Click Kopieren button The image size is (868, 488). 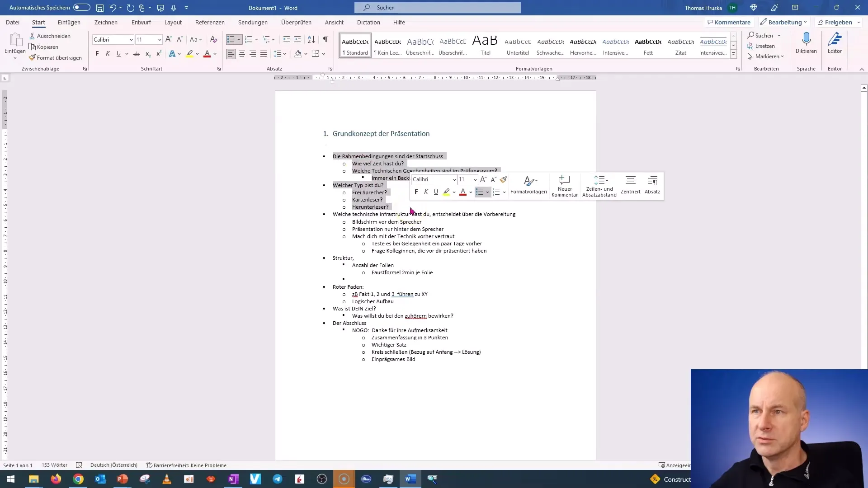click(43, 47)
